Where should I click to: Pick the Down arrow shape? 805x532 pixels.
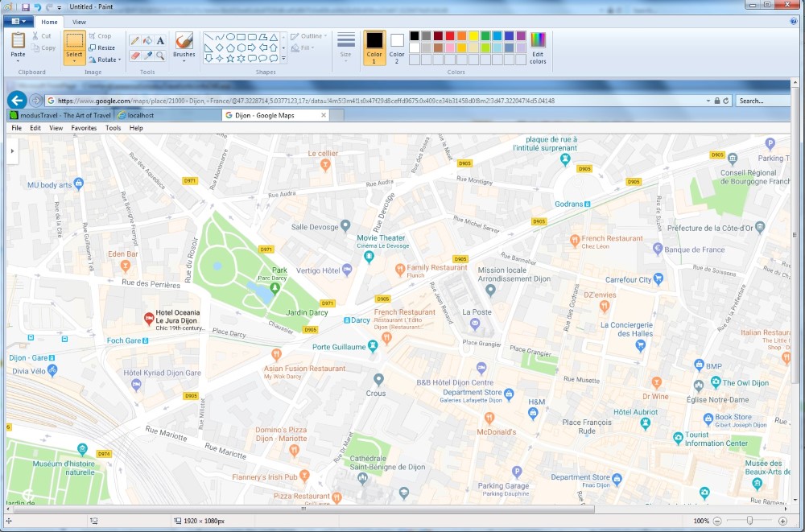(208, 59)
